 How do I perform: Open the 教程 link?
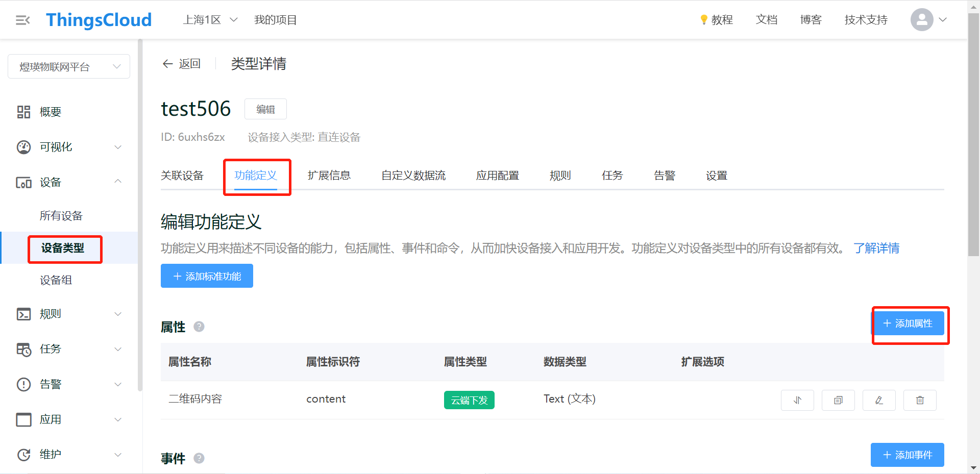tap(722, 20)
